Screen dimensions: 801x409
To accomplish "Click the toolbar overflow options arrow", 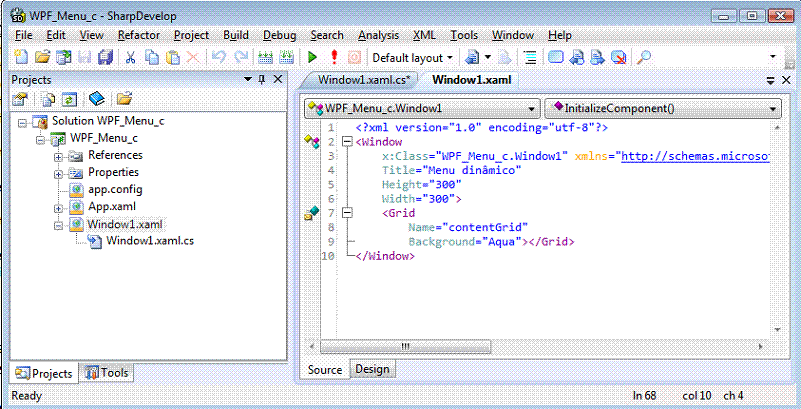I will coord(772,56).
